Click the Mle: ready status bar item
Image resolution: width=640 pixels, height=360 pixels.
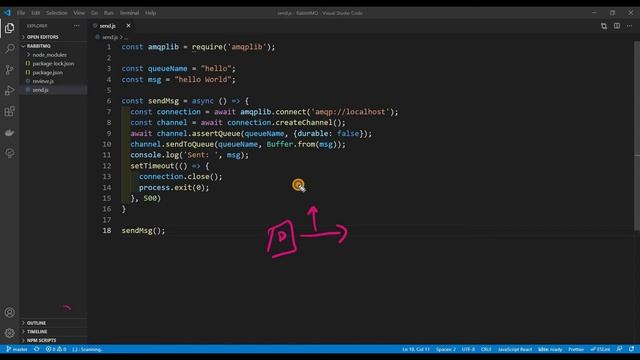click(550, 349)
